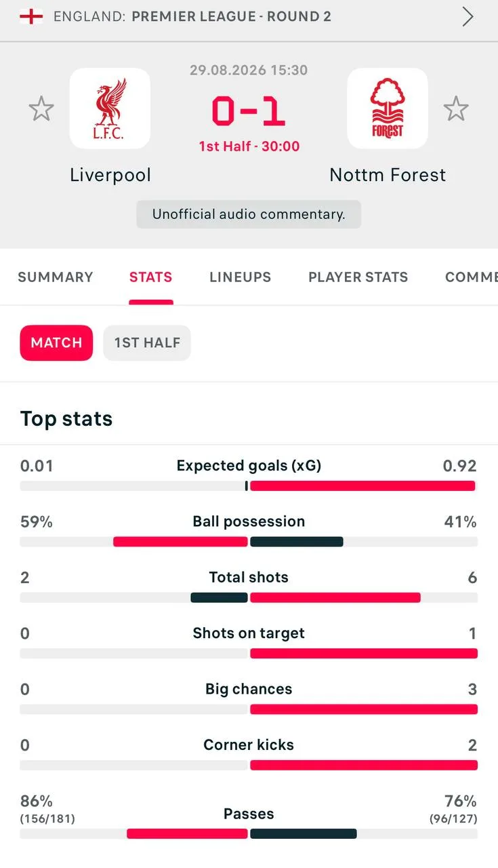498x868 pixels.
Task: Tap the Liverpool team name
Action: (110, 175)
